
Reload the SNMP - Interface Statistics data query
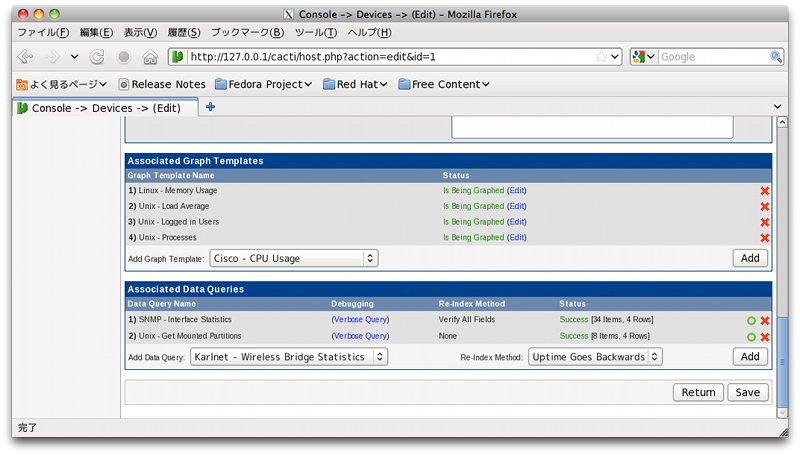tap(751, 320)
